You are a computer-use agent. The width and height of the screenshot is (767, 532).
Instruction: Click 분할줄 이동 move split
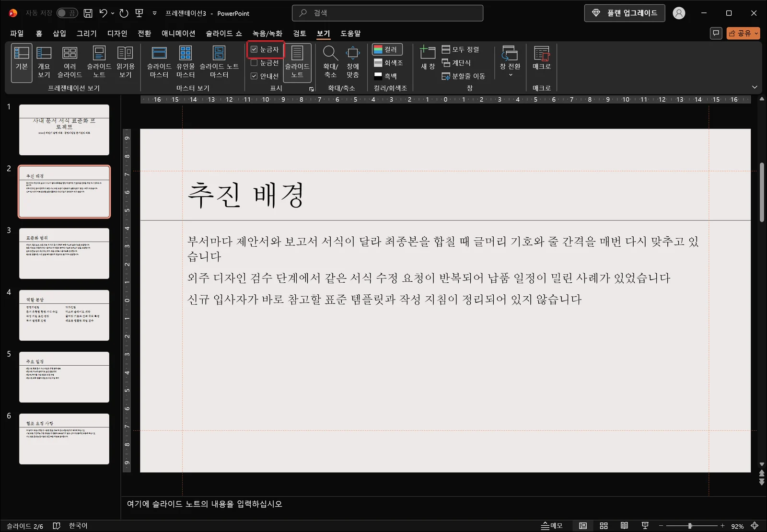pos(464,76)
